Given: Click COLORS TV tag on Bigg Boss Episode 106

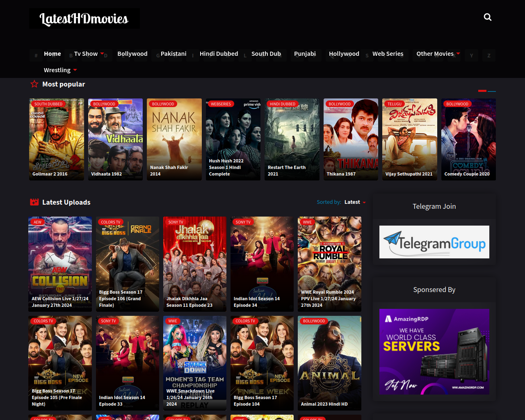Looking at the screenshot, I should 111,222.
